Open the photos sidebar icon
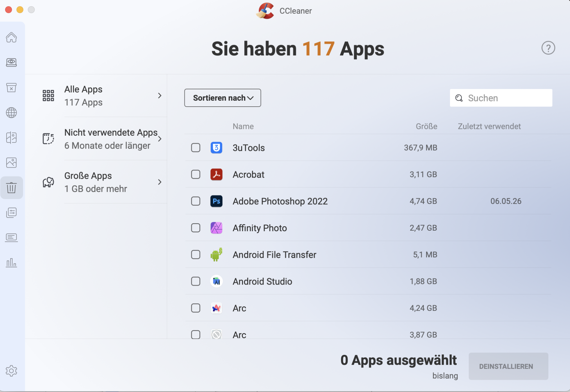The width and height of the screenshot is (570, 392). [x=11, y=163]
